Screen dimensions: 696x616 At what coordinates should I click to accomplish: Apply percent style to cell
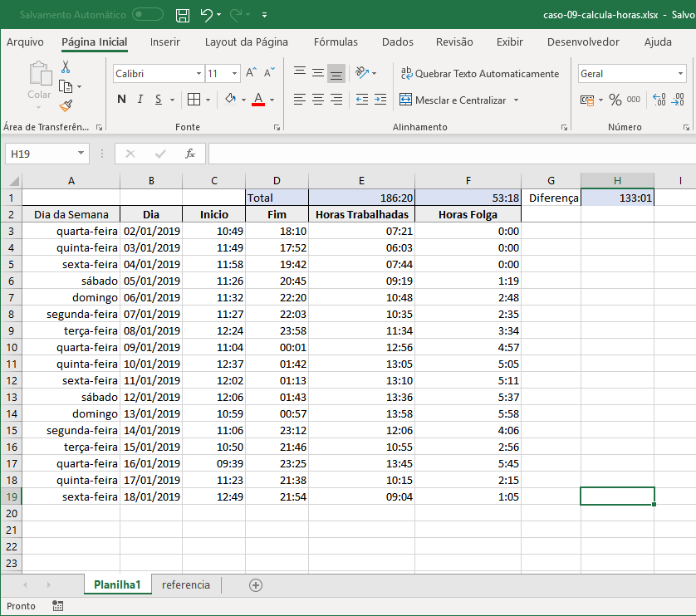615,100
